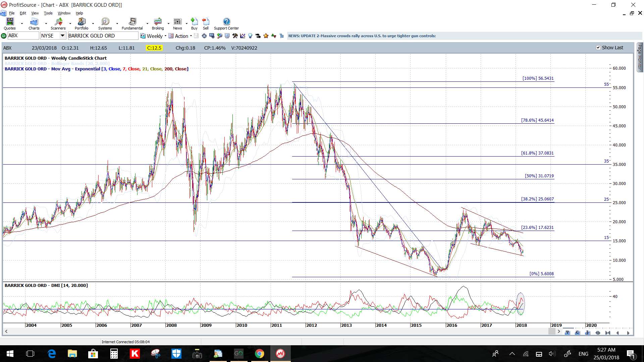
Task: Click the green Go button beside the symbol box
Action: (4, 36)
